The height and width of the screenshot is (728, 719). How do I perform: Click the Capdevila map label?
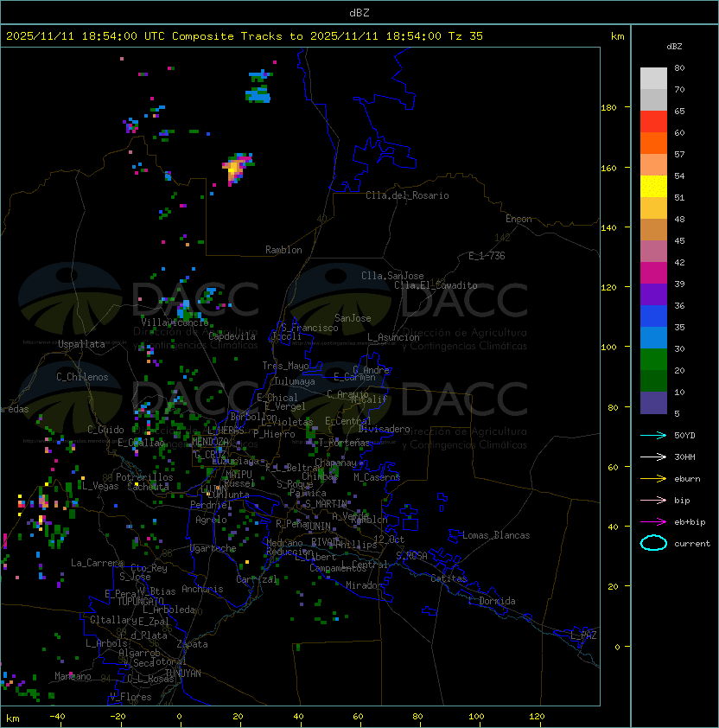[232, 336]
